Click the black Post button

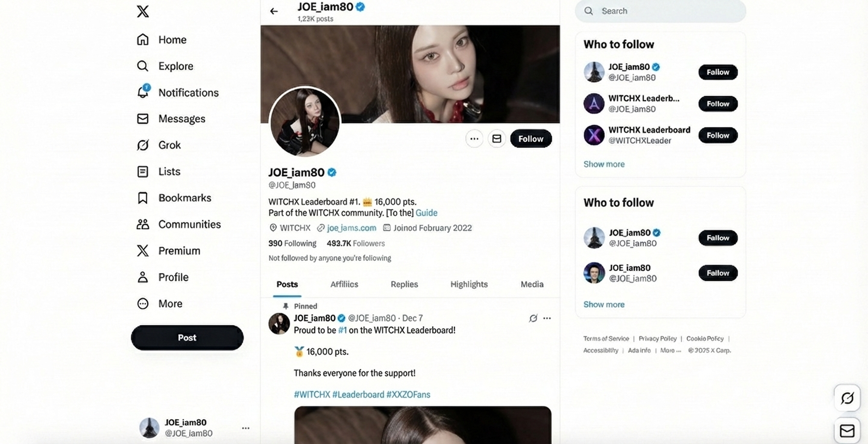click(187, 338)
